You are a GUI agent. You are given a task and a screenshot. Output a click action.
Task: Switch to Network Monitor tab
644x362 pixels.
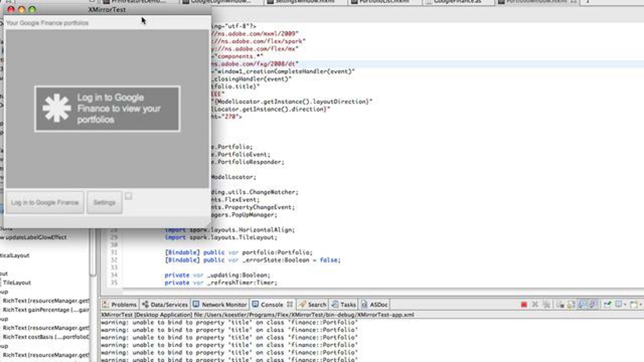click(x=220, y=305)
